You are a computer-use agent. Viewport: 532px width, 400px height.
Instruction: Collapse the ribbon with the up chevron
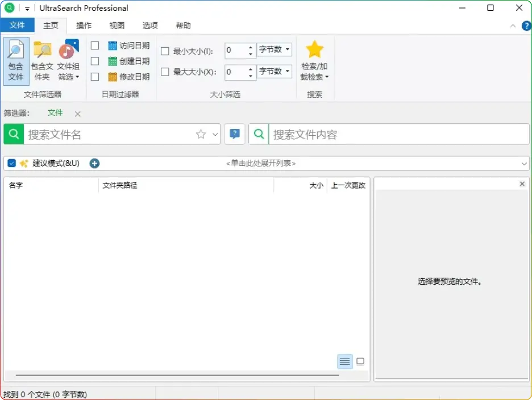point(513,26)
